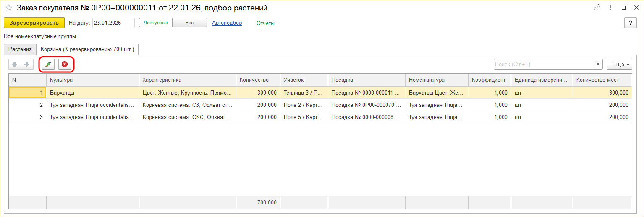Move row down with arrow icon

tap(26, 64)
